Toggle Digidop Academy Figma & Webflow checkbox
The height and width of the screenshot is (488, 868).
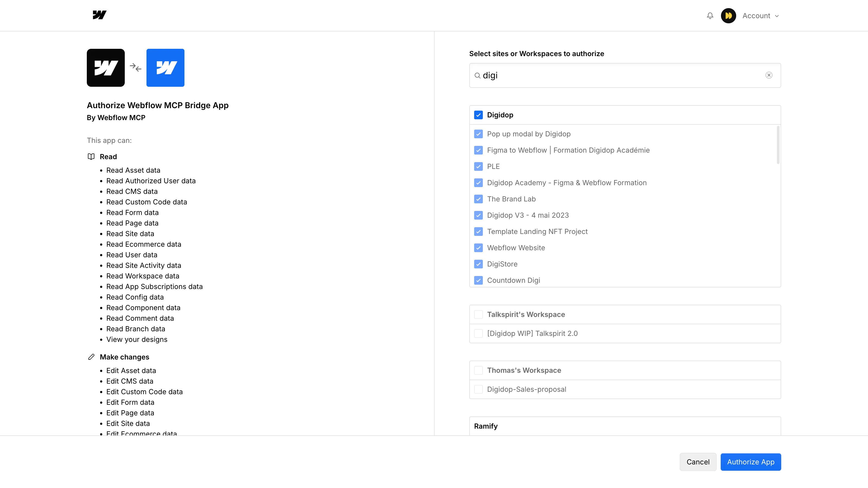pos(478,183)
